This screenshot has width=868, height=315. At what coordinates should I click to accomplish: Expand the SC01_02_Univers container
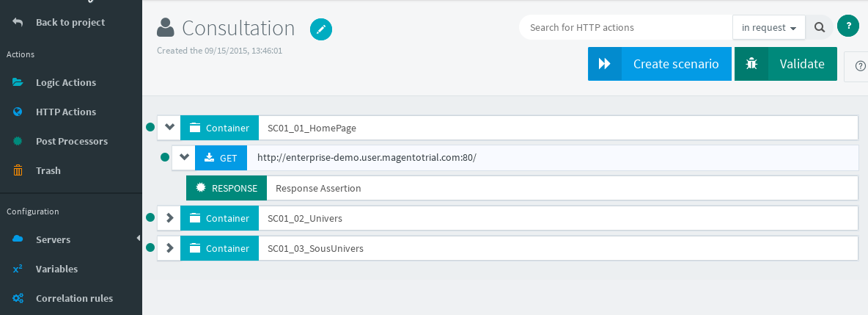click(x=170, y=218)
